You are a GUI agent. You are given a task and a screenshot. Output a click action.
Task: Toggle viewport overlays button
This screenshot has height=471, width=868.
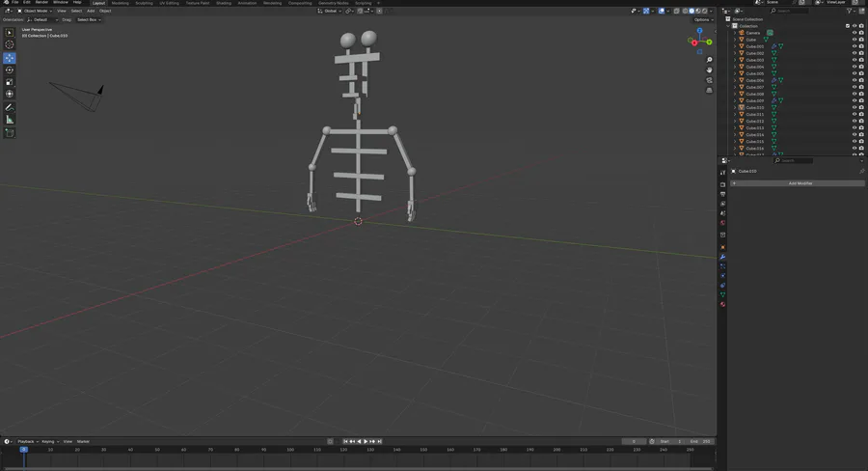tap(662, 11)
